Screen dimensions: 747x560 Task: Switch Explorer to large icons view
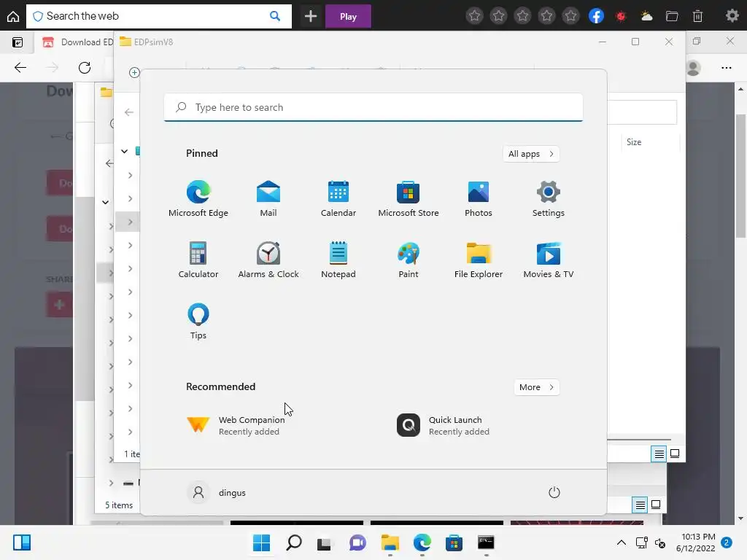[675, 454]
